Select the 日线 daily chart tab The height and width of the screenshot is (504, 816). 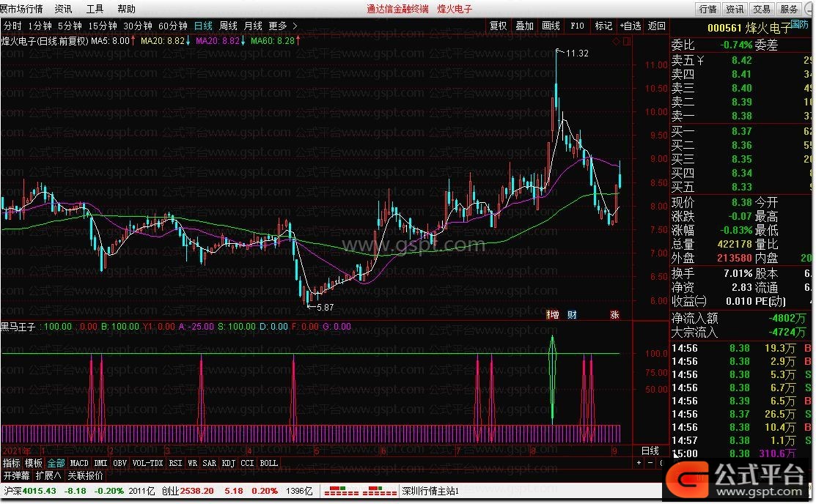[203, 26]
